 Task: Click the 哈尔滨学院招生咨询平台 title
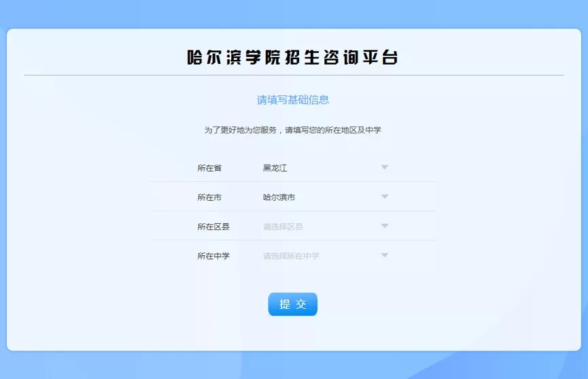pyautogui.click(x=292, y=57)
